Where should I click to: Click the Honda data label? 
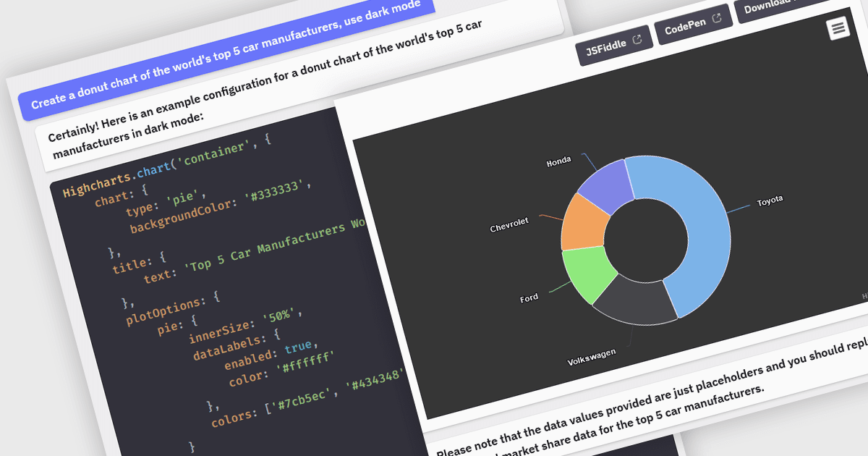tap(558, 161)
